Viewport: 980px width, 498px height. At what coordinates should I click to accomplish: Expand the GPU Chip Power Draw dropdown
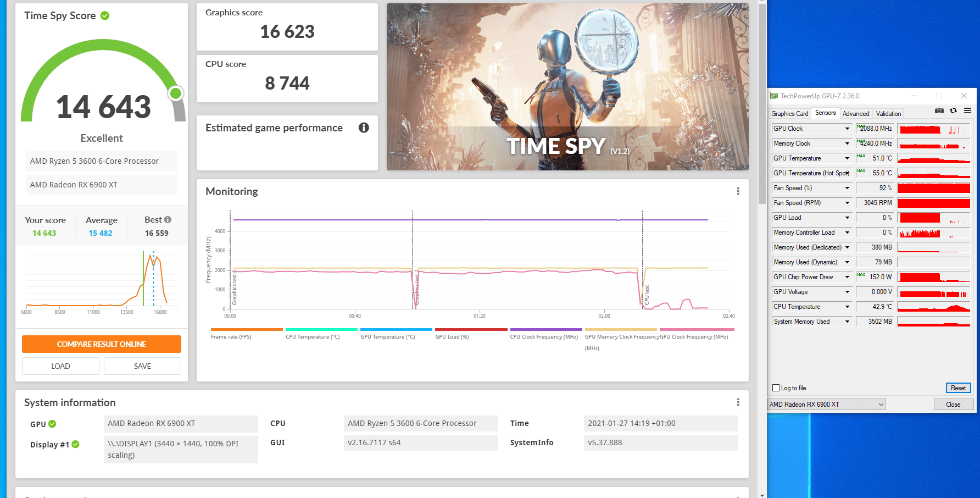[x=847, y=277]
